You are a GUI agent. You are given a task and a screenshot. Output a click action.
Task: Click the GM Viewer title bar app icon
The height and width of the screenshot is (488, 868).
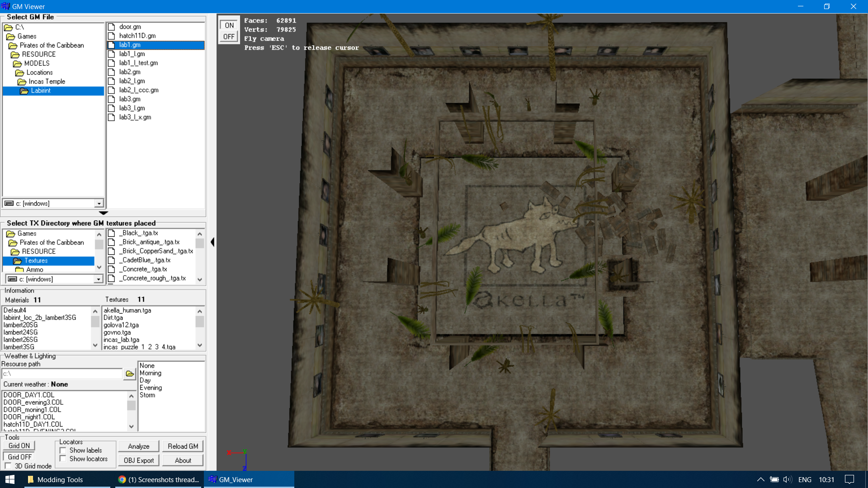tap(5, 6)
